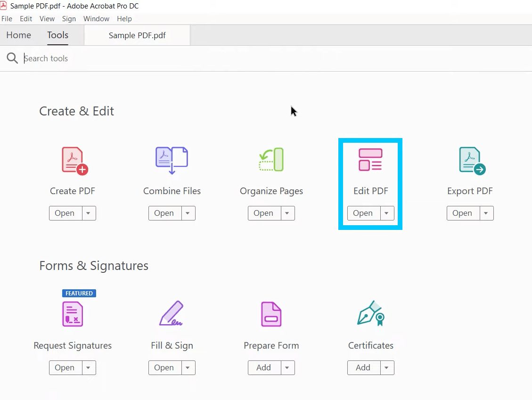
Task: Select the Export PDF tool icon
Action: 470,160
